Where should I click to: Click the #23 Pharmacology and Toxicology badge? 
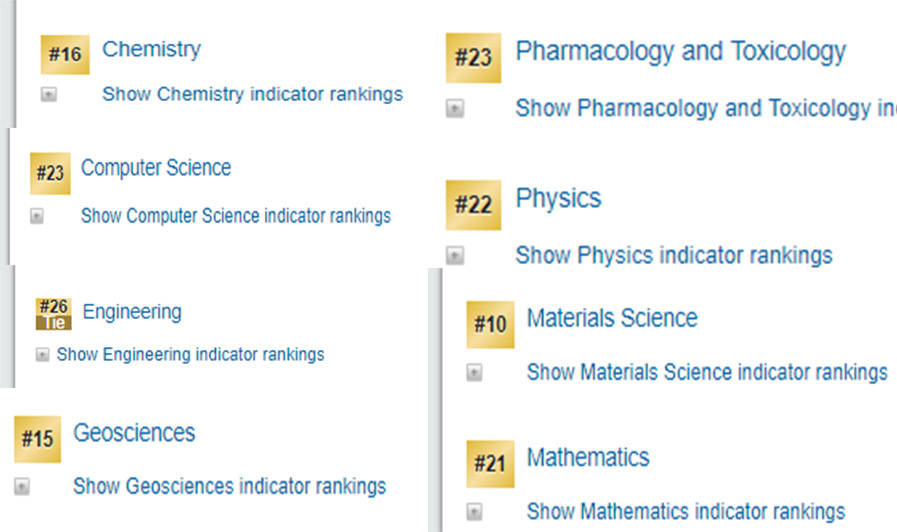click(x=473, y=58)
